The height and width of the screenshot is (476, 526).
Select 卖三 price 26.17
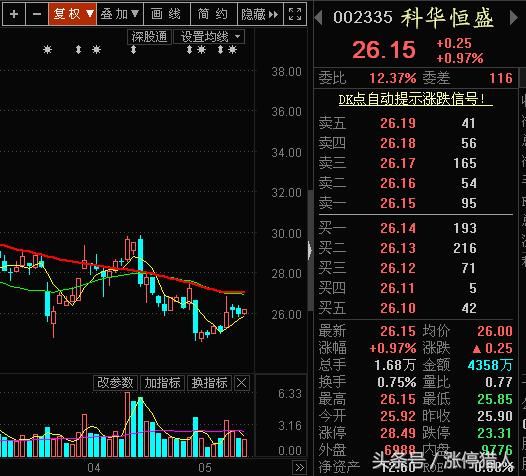coord(398,163)
